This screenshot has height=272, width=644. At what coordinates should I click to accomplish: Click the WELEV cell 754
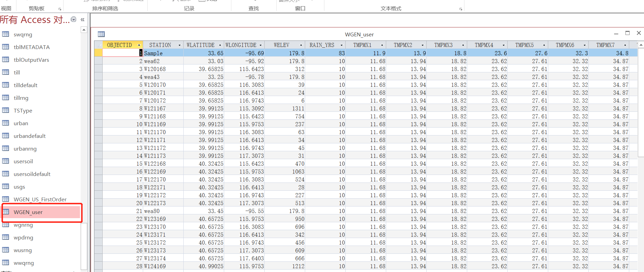click(x=285, y=116)
